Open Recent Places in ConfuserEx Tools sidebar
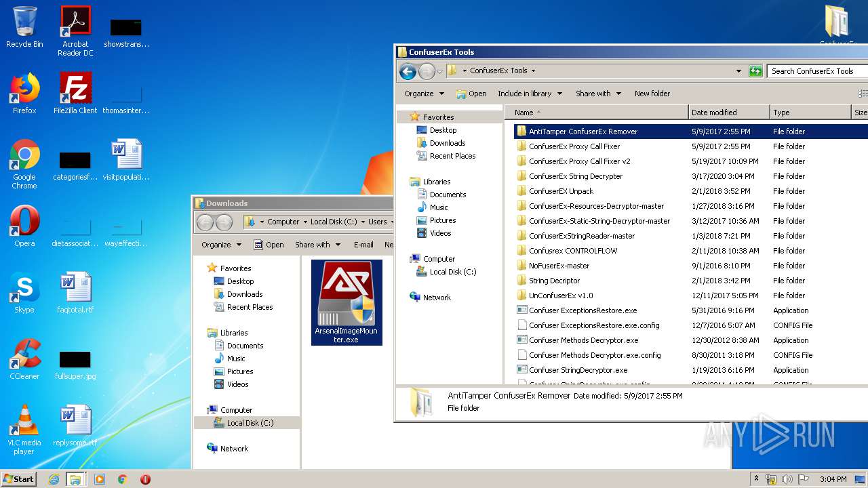 (452, 156)
